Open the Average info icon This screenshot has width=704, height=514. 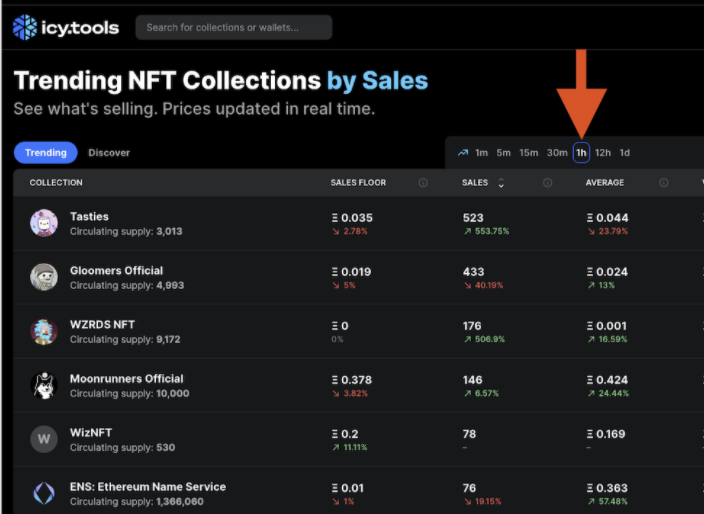(664, 183)
